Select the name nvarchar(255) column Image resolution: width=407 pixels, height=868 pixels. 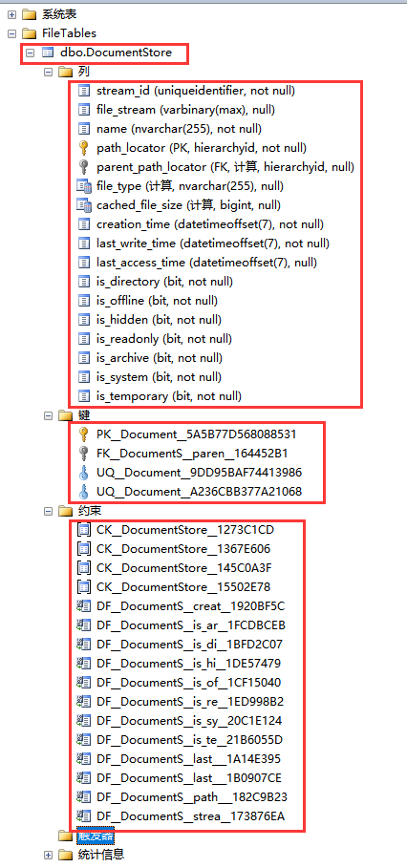[x=179, y=129]
